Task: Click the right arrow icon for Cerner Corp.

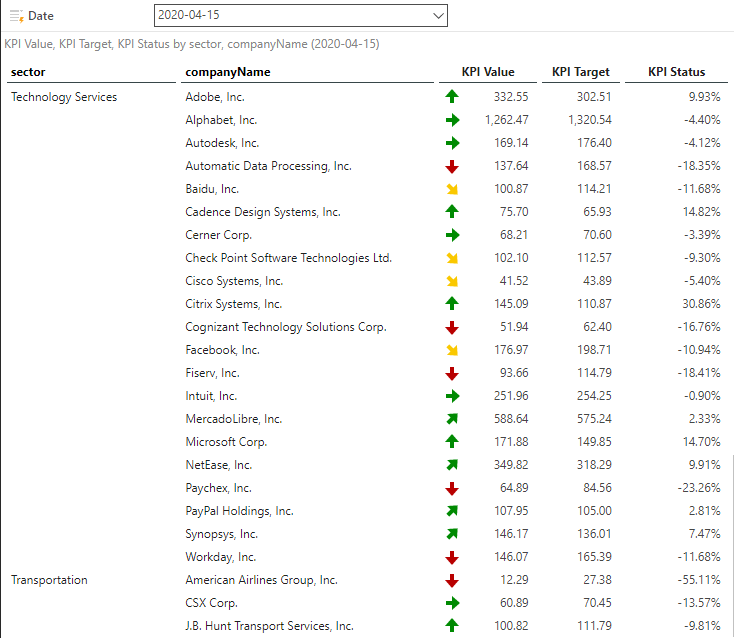Action: pyautogui.click(x=452, y=235)
